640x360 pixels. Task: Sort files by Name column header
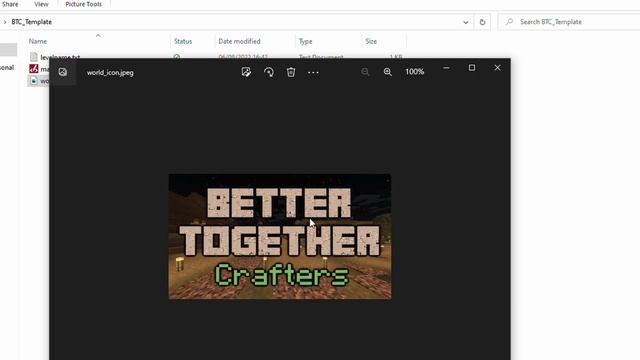point(38,41)
